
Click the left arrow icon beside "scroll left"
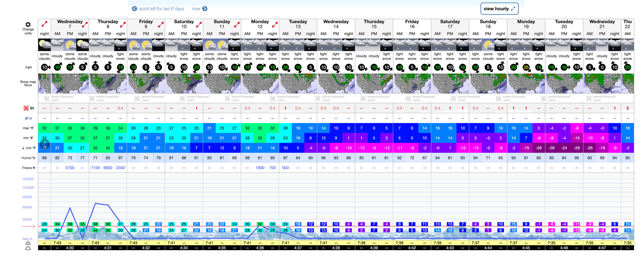point(135,9)
